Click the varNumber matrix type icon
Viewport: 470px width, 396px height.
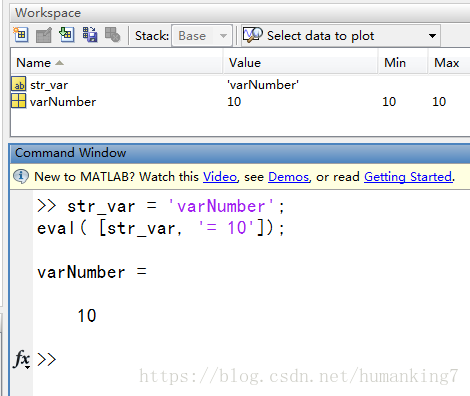point(19,101)
